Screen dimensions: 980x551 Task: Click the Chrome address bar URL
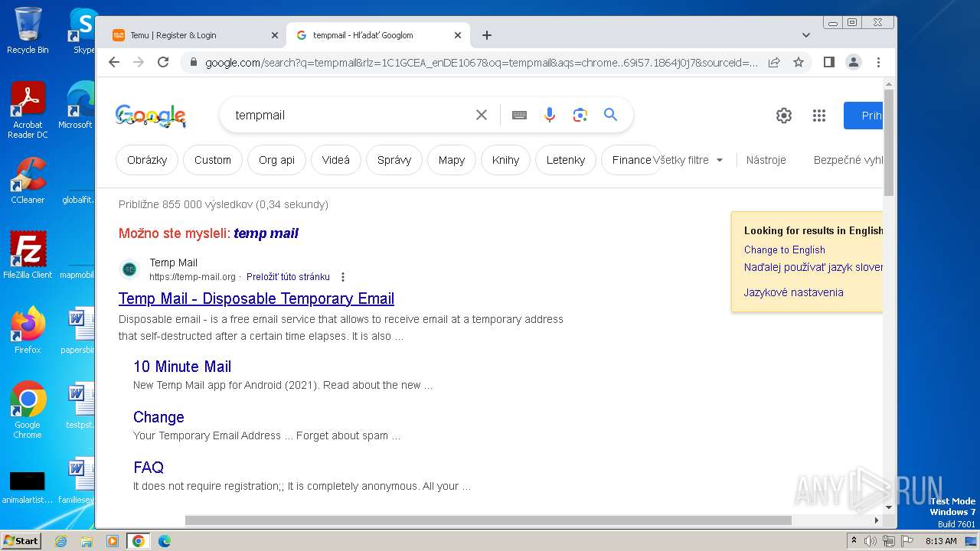(481, 62)
